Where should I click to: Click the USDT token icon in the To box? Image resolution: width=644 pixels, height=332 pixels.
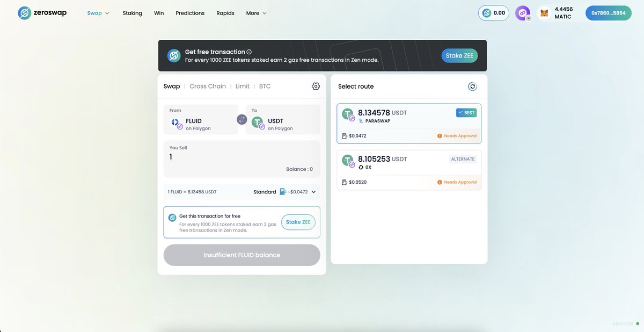coord(258,123)
